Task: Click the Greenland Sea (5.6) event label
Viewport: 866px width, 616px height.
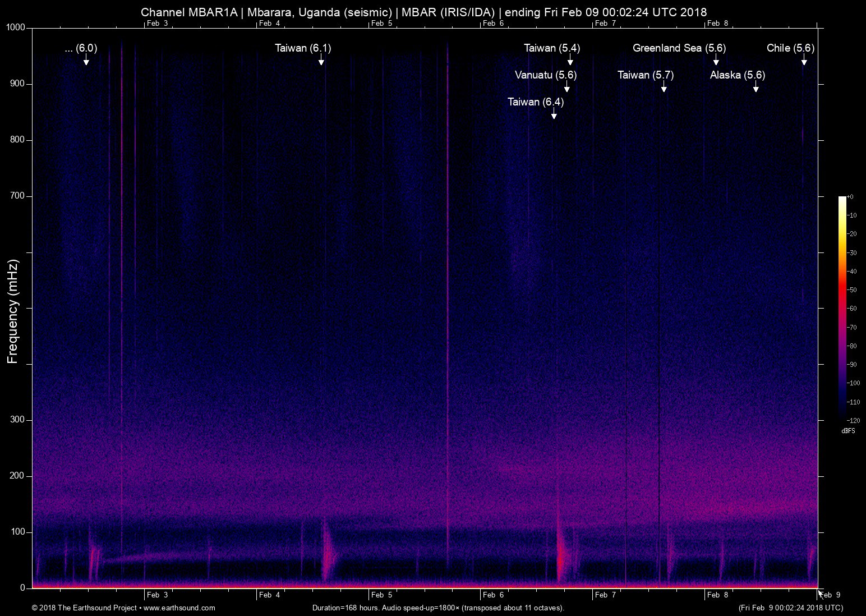Action: point(679,49)
